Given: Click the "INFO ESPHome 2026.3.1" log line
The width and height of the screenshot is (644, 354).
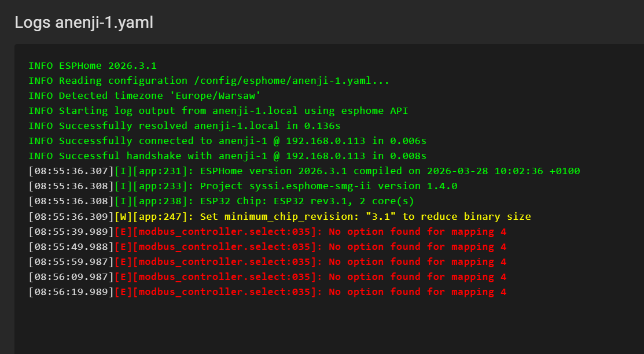Looking at the screenshot, I should pos(93,66).
